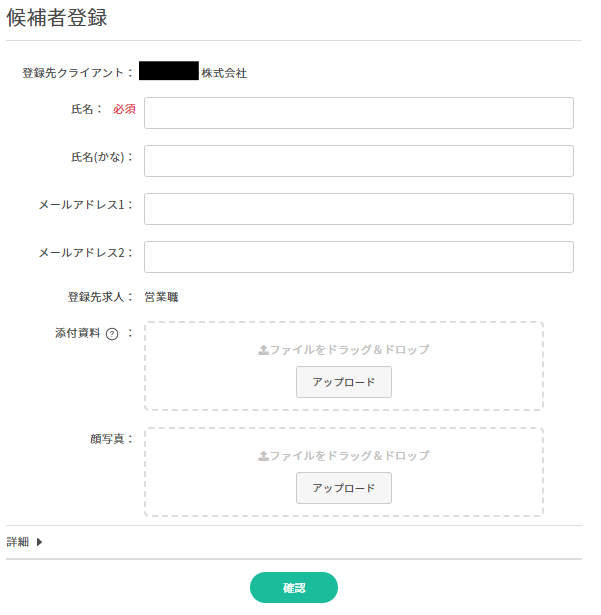Click the upload arrow icon in 添付資料 area
The width and height of the screenshot is (601, 615).
tap(263, 350)
